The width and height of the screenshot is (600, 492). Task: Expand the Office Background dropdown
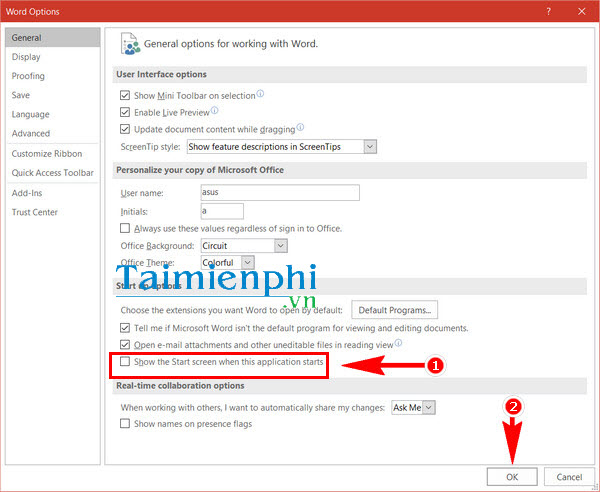[x=280, y=246]
